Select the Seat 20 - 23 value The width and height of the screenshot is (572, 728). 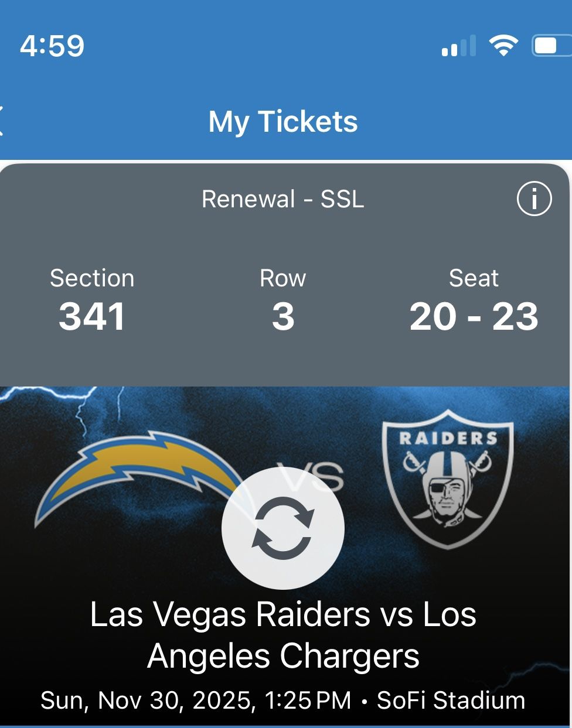point(474,317)
